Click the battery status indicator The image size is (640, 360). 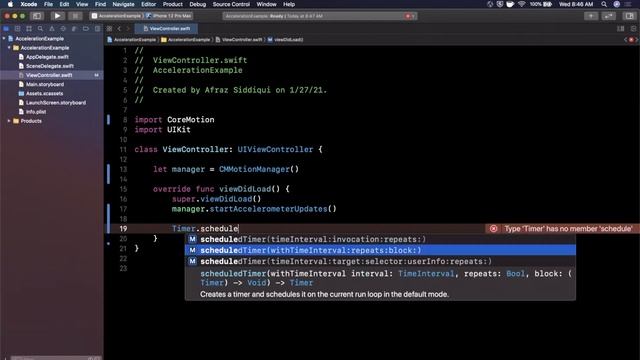click(541, 4)
